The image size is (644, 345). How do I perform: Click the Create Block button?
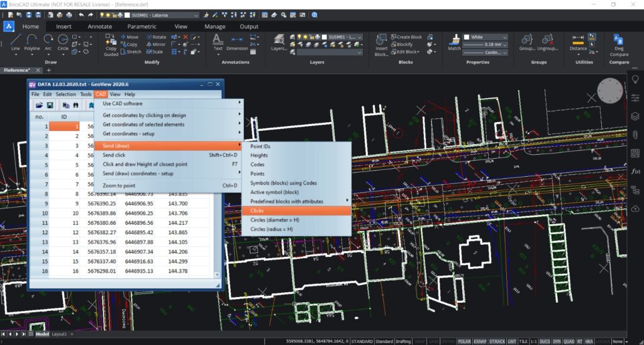(406, 37)
